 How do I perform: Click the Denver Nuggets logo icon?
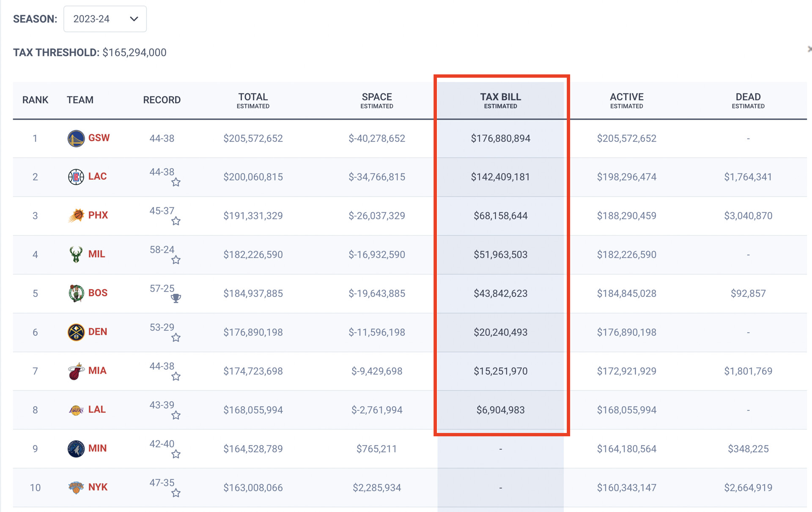(76, 332)
